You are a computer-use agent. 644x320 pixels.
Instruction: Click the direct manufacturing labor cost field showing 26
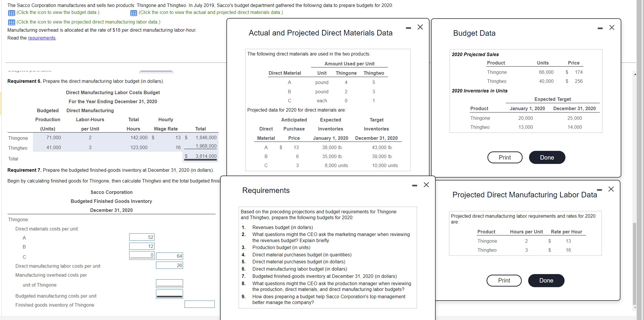[169, 265]
